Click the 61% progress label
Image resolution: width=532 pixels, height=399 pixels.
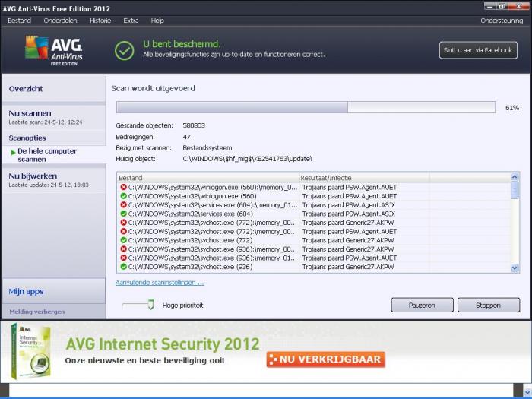coord(512,108)
